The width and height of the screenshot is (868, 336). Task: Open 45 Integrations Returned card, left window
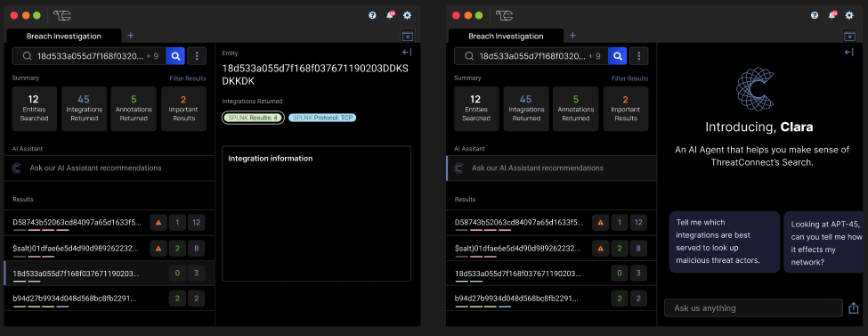click(x=84, y=109)
